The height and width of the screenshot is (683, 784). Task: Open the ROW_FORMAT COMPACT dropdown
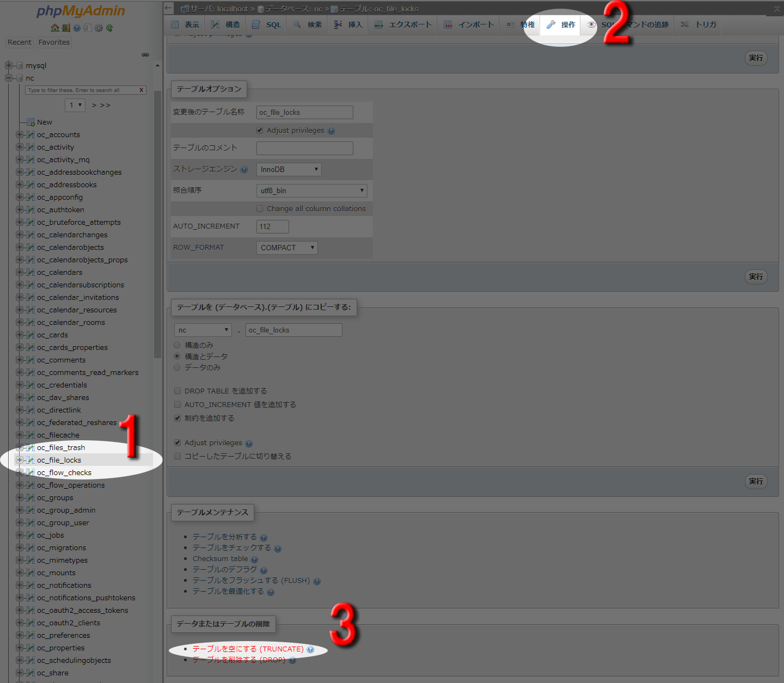tap(287, 248)
